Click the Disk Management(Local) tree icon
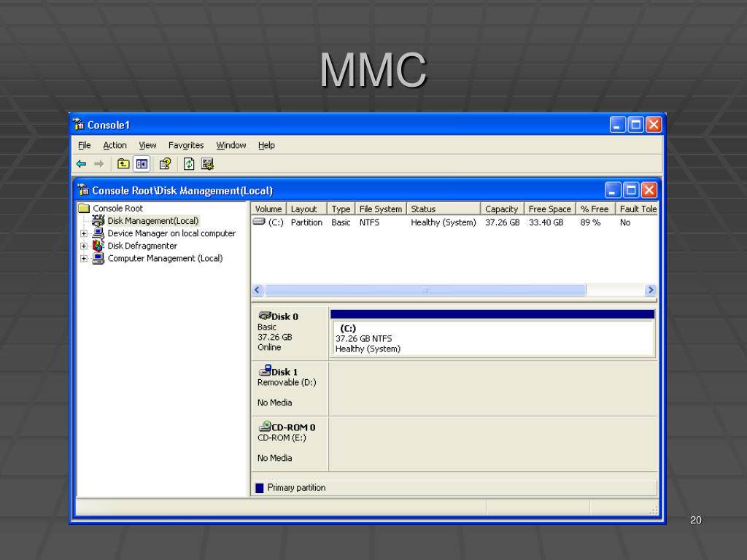The width and height of the screenshot is (747, 560). coord(98,220)
